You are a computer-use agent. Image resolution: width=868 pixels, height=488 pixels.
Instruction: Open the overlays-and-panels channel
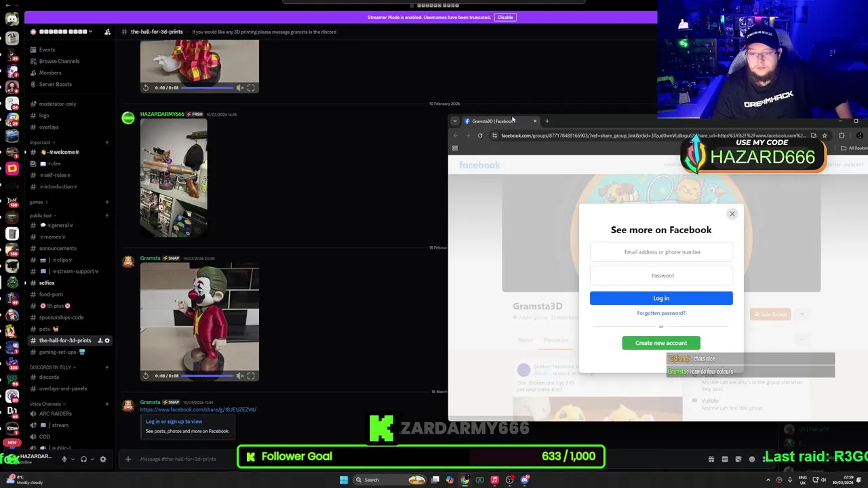pyautogui.click(x=62, y=388)
